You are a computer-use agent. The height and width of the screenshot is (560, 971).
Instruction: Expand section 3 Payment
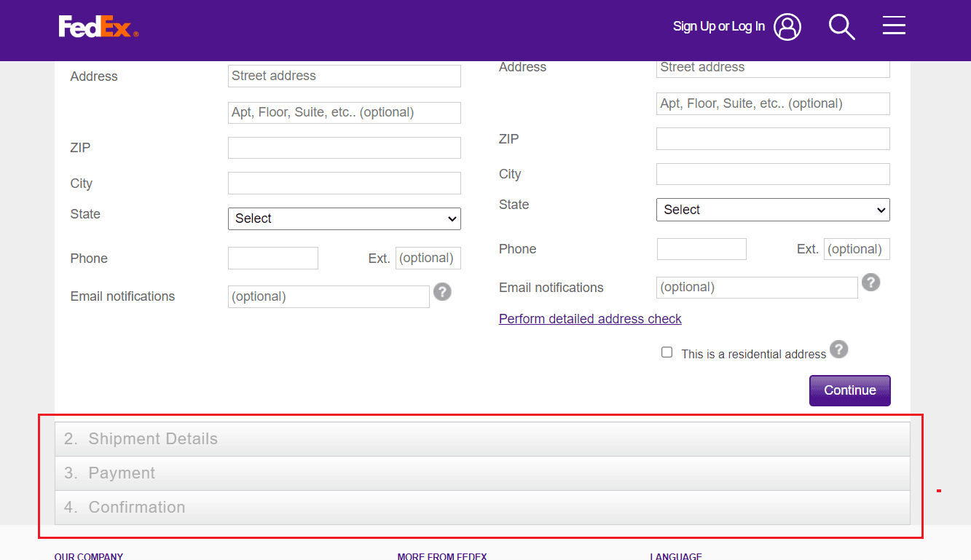[x=482, y=473]
